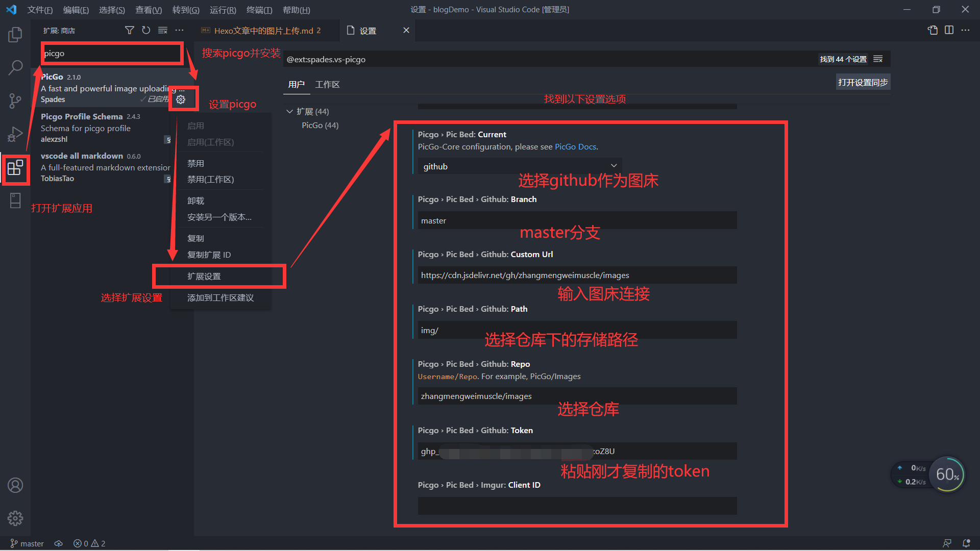Open the Accounts icon in activity bar
This screenshot has width=980, height=551.
coord(15,485)
